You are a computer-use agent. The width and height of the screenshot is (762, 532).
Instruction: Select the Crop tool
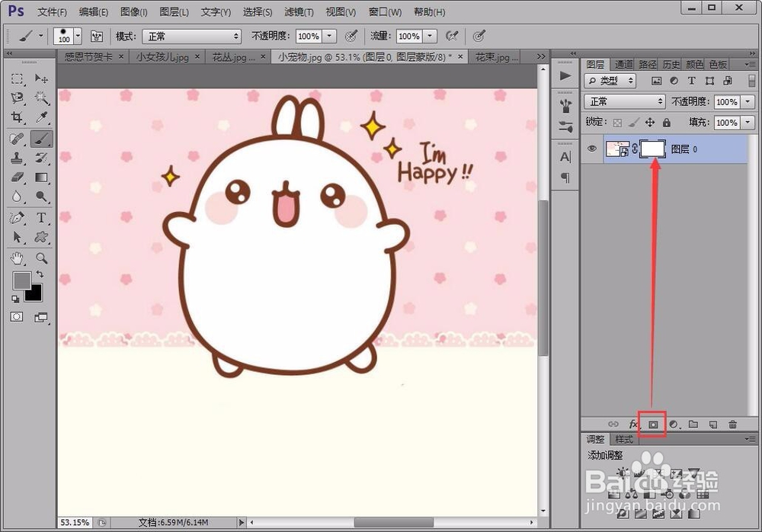[17, 117]
